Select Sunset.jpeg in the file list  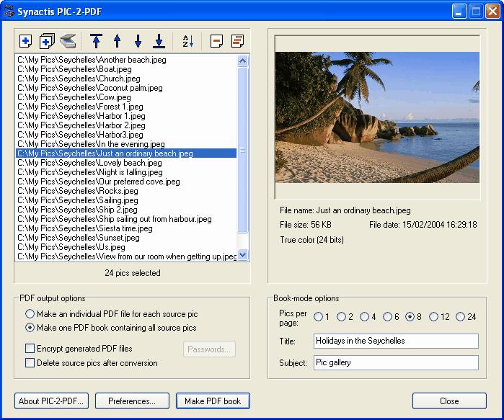click(79, 238)
